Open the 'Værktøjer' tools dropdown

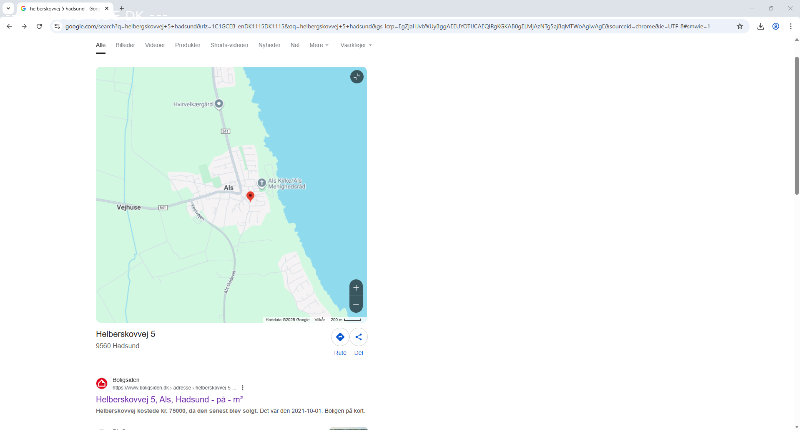point(355,45)
